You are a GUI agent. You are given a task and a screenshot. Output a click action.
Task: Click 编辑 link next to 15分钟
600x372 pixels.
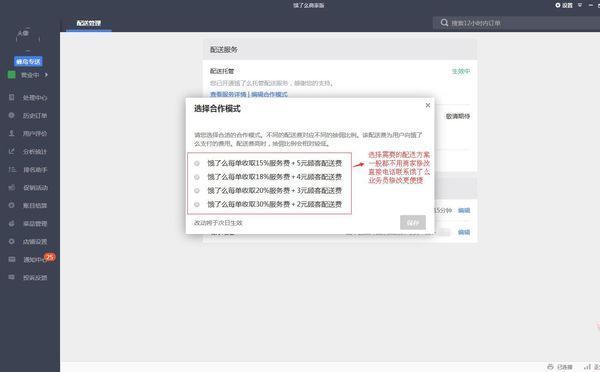(464, 210)
